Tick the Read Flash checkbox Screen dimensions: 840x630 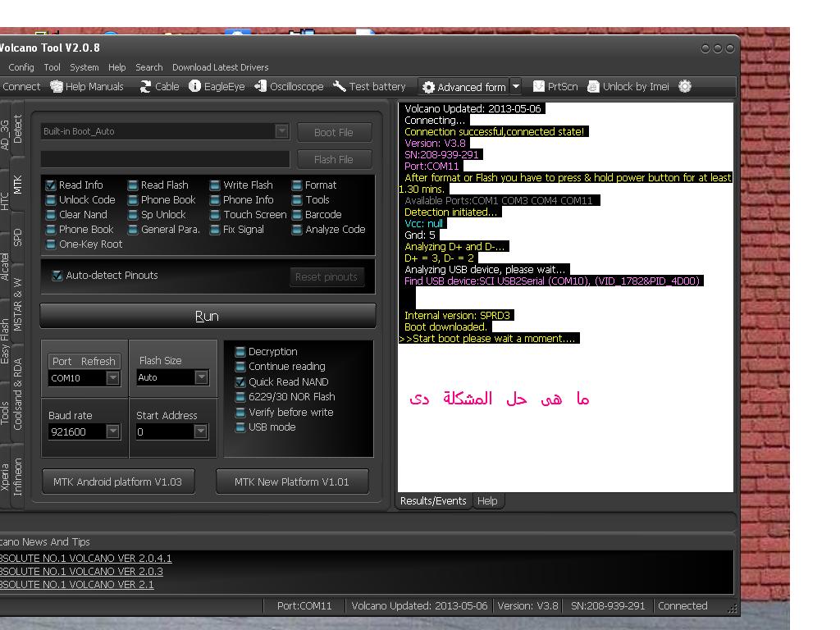(x=133, y=185)
